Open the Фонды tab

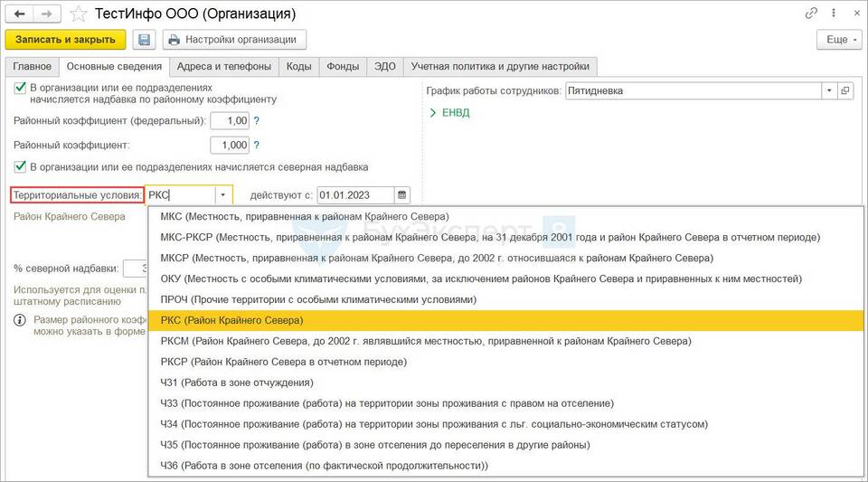click(x=343, y=66)
